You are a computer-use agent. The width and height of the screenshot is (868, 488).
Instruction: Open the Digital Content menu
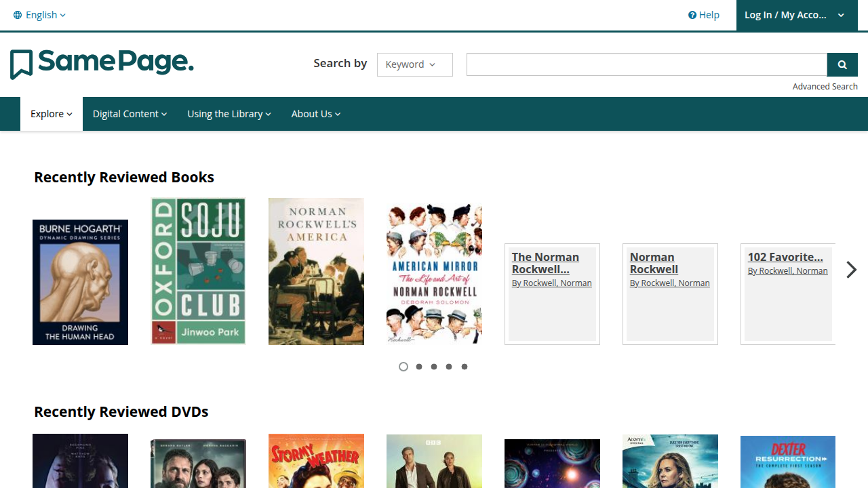tap(130, 114)
